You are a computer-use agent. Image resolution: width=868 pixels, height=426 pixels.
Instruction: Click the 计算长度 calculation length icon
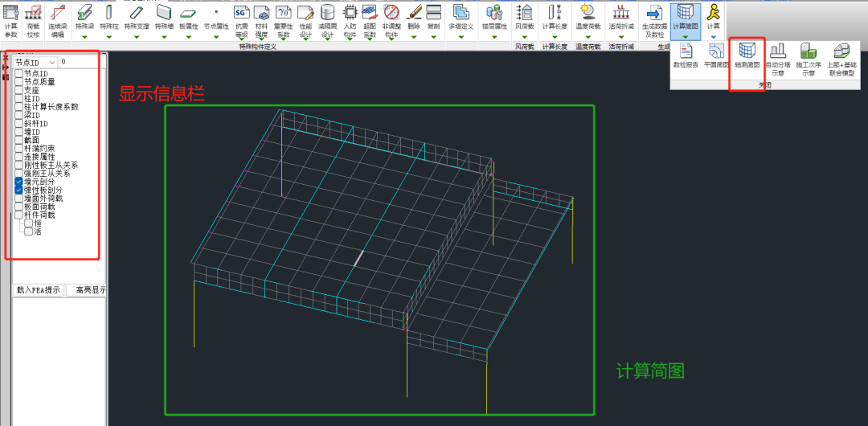pos(555,12)
